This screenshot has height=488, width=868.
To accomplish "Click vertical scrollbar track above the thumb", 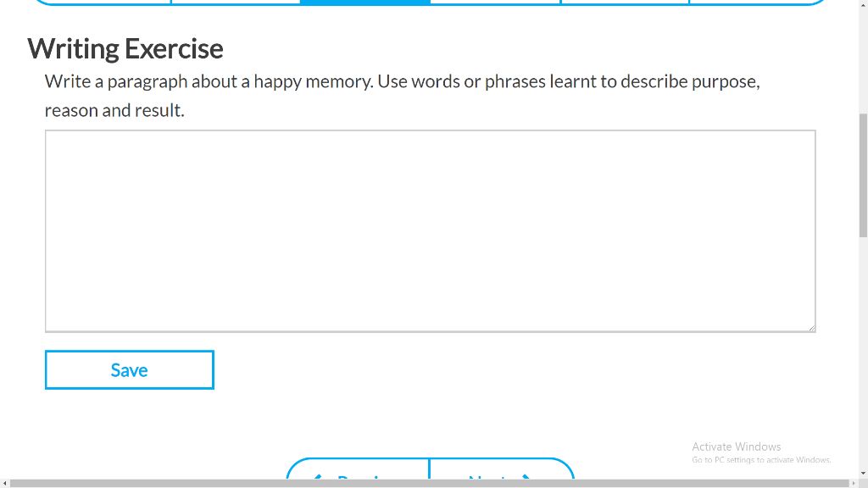I will point(863,61).
